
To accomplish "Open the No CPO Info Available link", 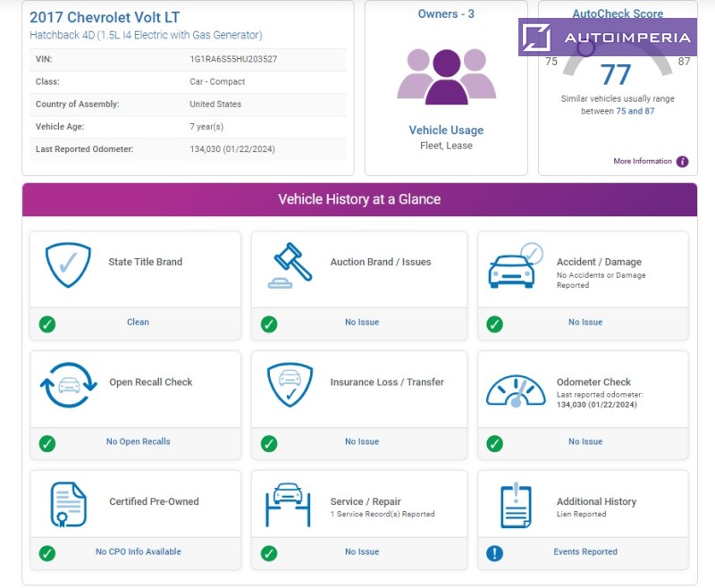I will point(139,551).
